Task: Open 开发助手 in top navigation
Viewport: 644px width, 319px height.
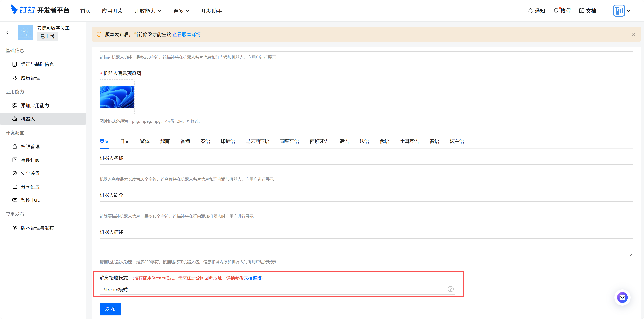Action: pyautogui.click(x=212, y=11)
